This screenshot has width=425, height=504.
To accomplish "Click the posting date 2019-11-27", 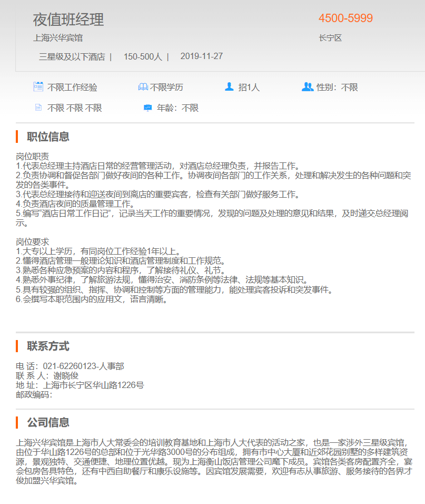I will coord(201,56).
